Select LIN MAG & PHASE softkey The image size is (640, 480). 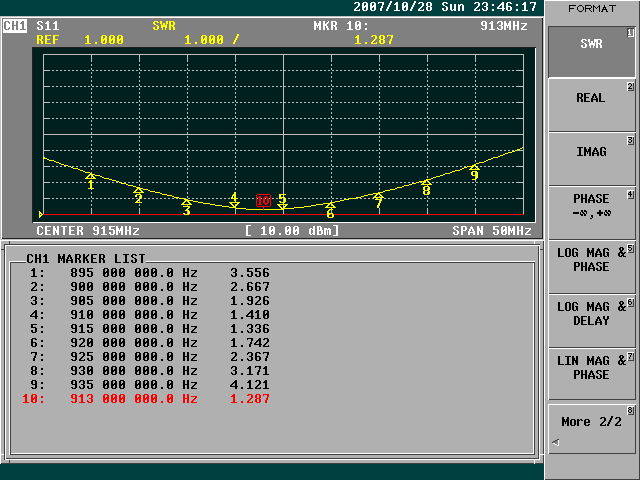(591, 375)
